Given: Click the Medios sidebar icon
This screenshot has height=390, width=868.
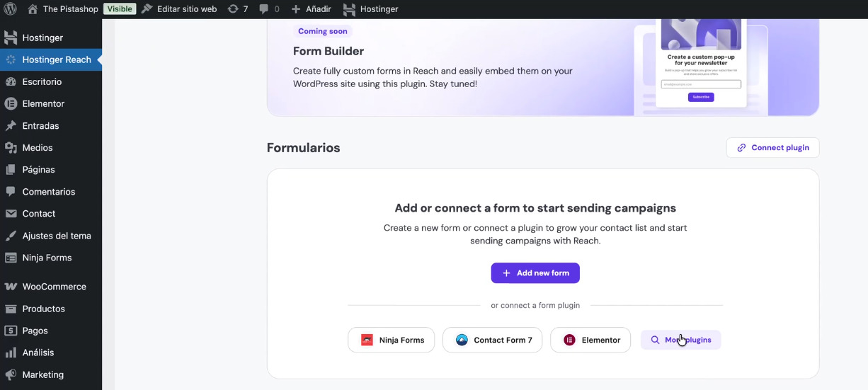Looking at the screenshot, I should tap(11, 148).
